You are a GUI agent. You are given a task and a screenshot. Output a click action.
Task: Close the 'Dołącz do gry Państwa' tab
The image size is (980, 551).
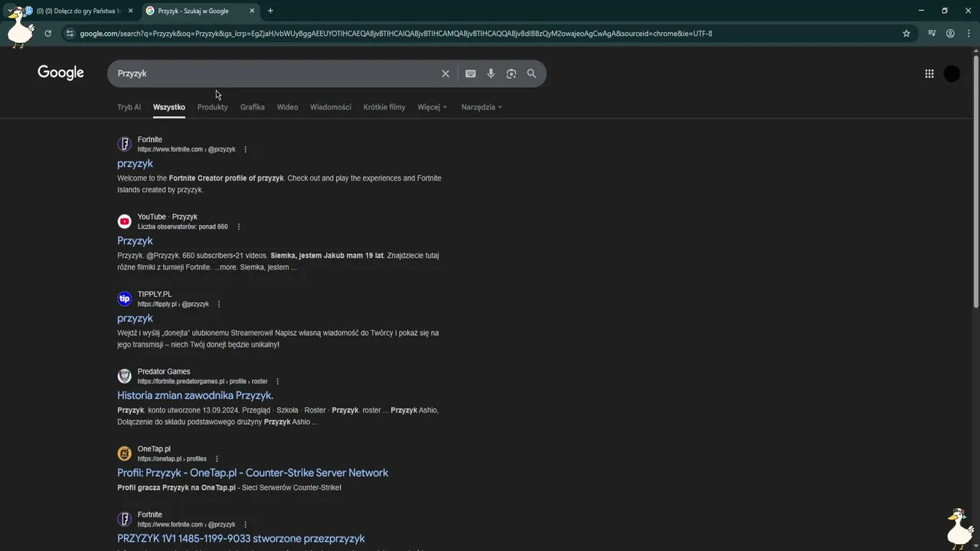coord(130,11)
